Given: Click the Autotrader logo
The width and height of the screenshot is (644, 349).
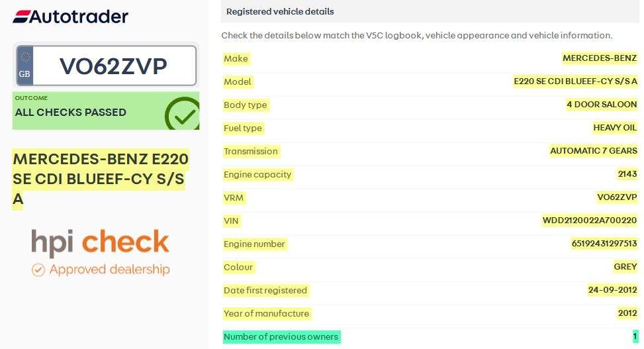Looking at the screenshot, I should click(x=70, y=17).
